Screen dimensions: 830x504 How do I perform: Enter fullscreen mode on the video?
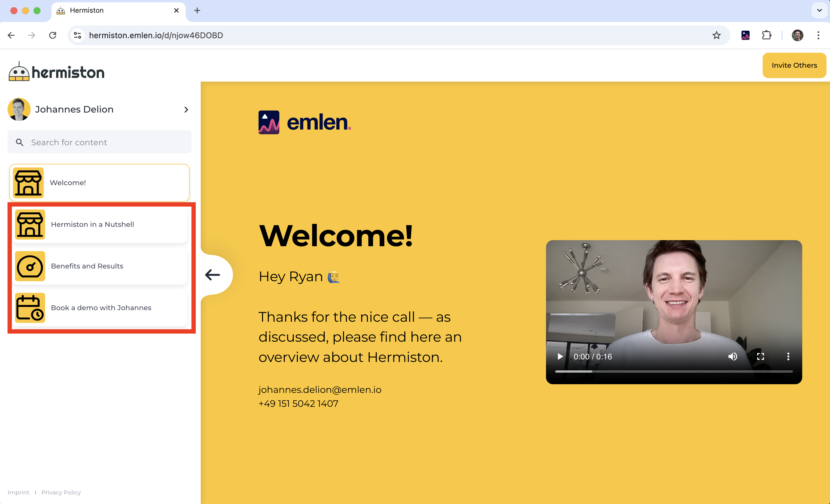760,356
